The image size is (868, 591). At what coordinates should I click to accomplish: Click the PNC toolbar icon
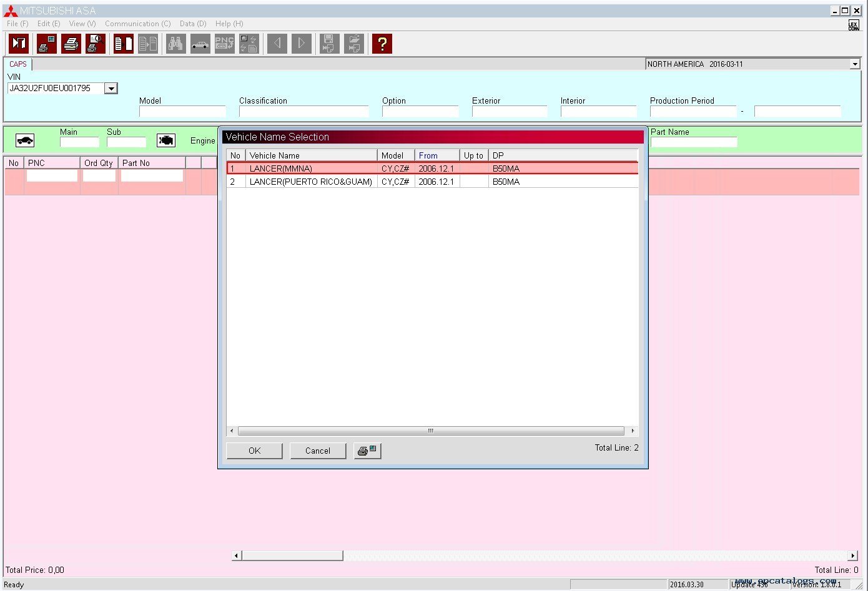(x=225, y=44)
